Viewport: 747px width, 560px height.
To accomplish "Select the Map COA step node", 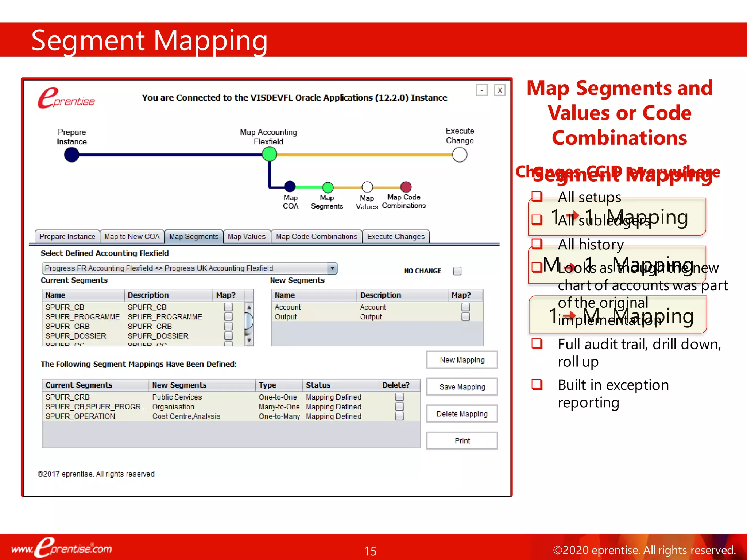I will (x=290, y=186).
